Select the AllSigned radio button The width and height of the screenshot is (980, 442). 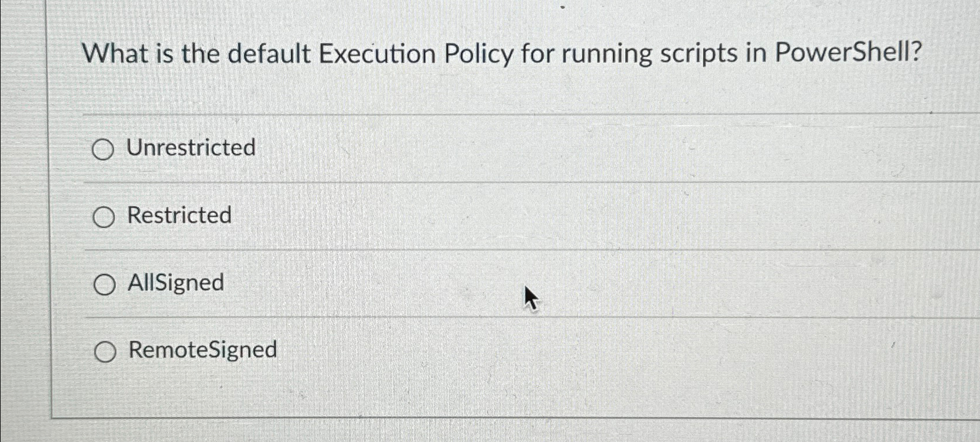pos(105,284)
